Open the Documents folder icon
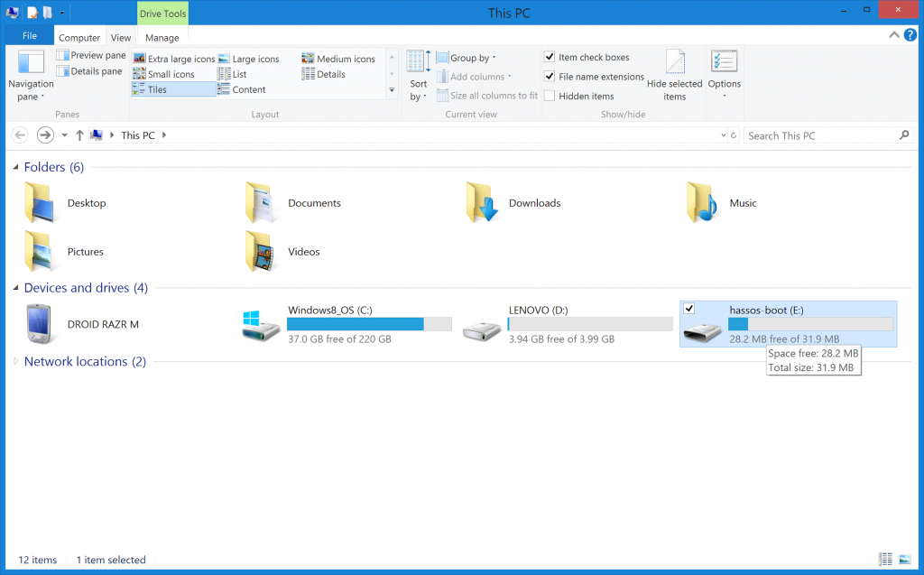Image resolution: width=924 pixels, height=575 pixels. [x=261, y=203]
